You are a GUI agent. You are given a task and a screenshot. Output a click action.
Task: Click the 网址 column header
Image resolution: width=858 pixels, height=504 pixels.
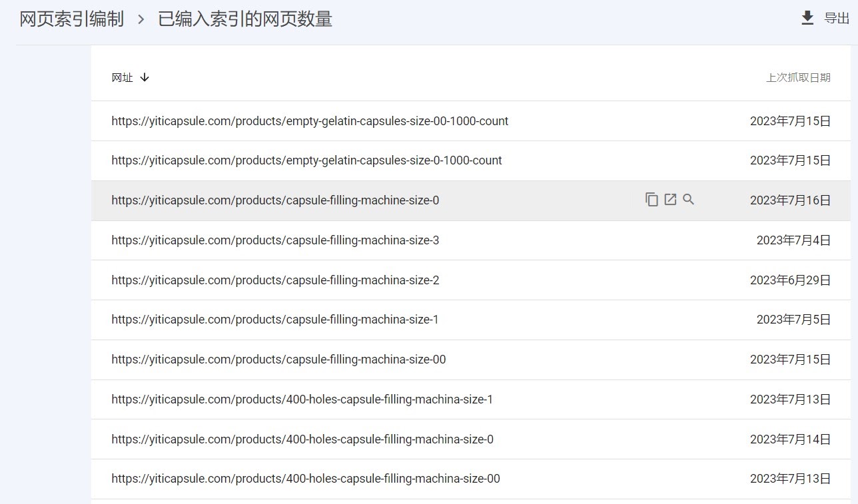123,77
